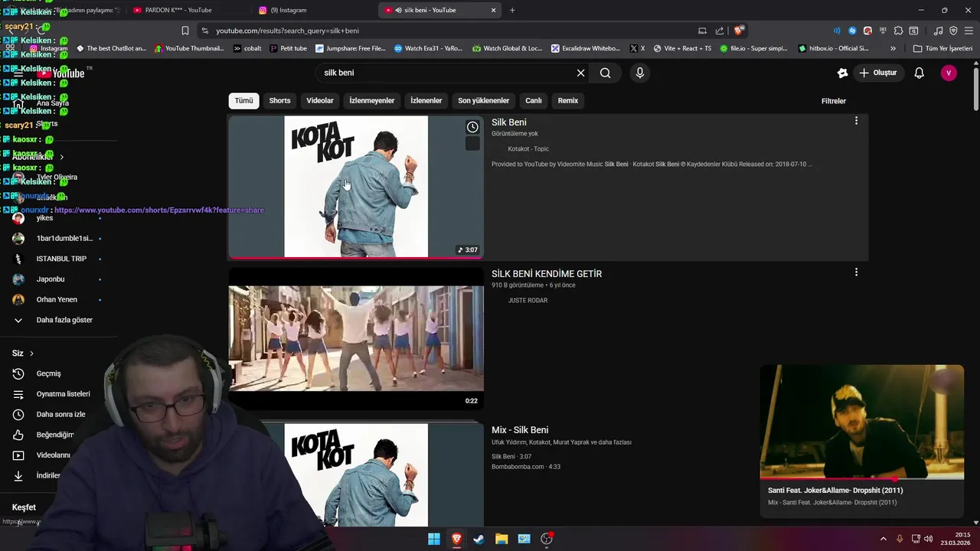Open a new browser tab
The height and width of the screenshot is (551, 980).
coord(512,10)
